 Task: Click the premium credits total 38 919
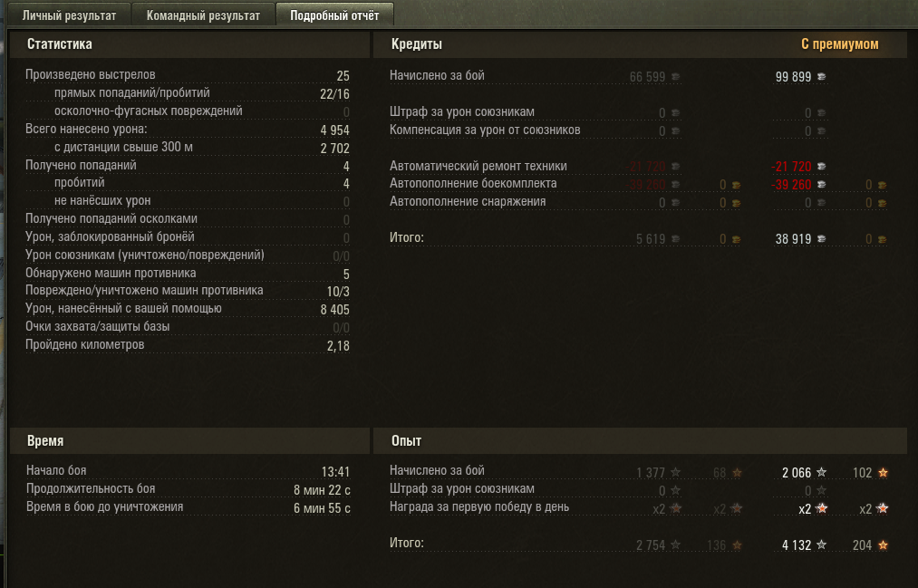click(x=793, y=238)
